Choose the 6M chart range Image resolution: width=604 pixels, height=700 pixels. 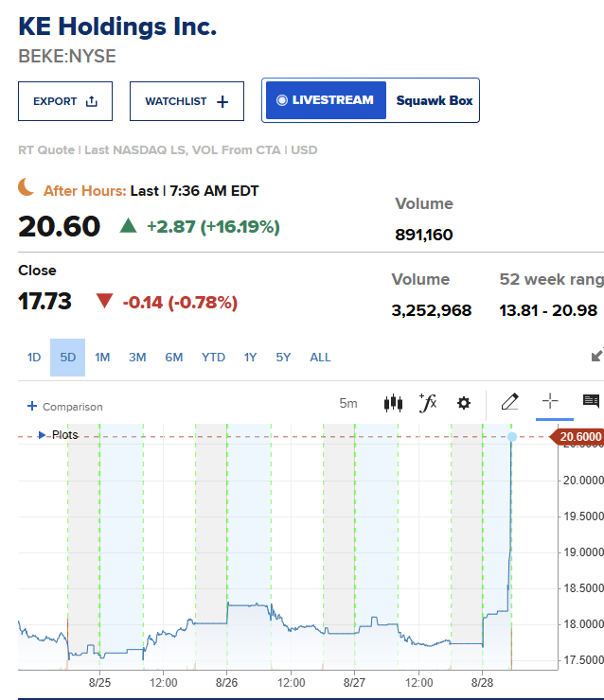click(x=174, y=358)
